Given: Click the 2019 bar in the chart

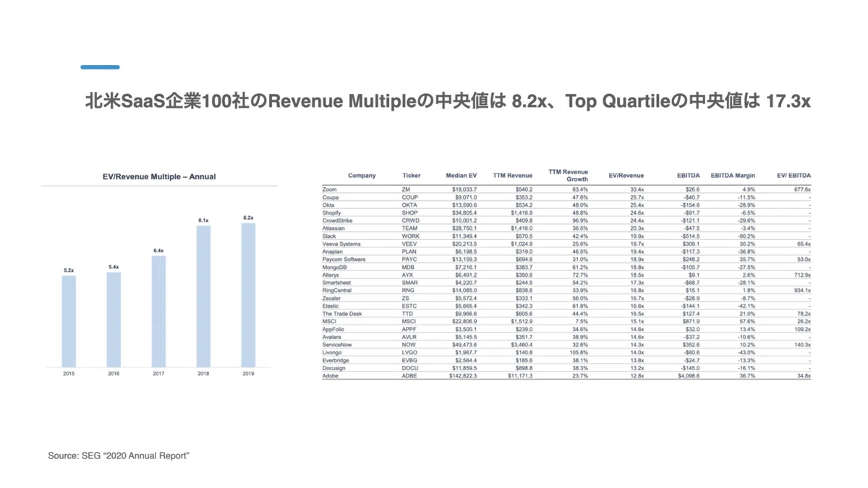Looking at the screenshot, I should point(248,295).
